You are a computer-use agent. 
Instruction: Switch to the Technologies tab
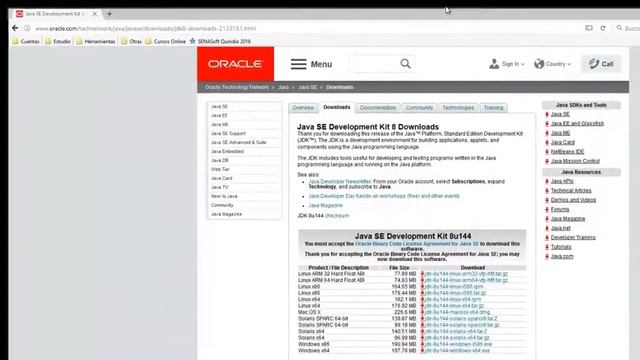tap(458, 108)
